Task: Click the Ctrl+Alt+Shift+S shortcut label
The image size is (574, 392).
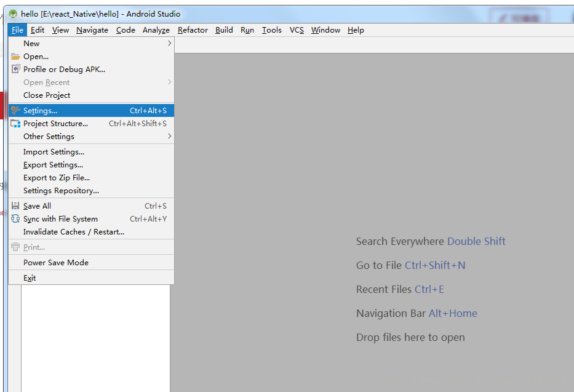Action: tap(138, 123)
